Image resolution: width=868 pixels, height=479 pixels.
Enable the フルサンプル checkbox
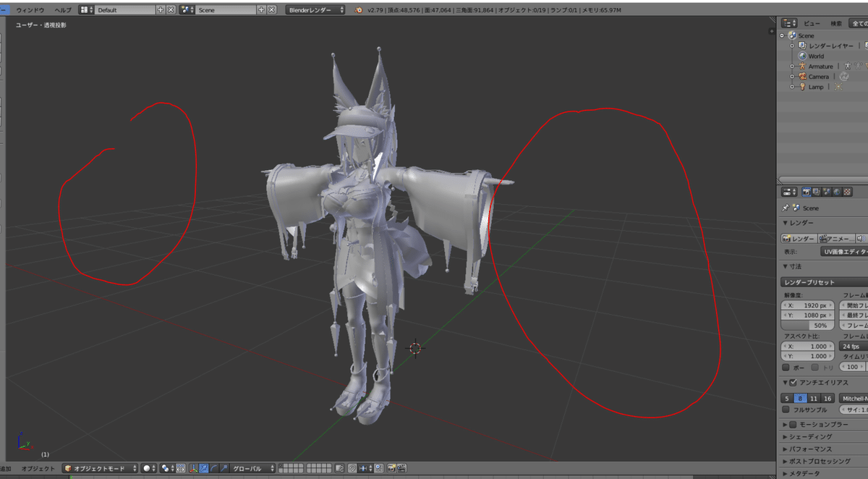pos(786,410)
